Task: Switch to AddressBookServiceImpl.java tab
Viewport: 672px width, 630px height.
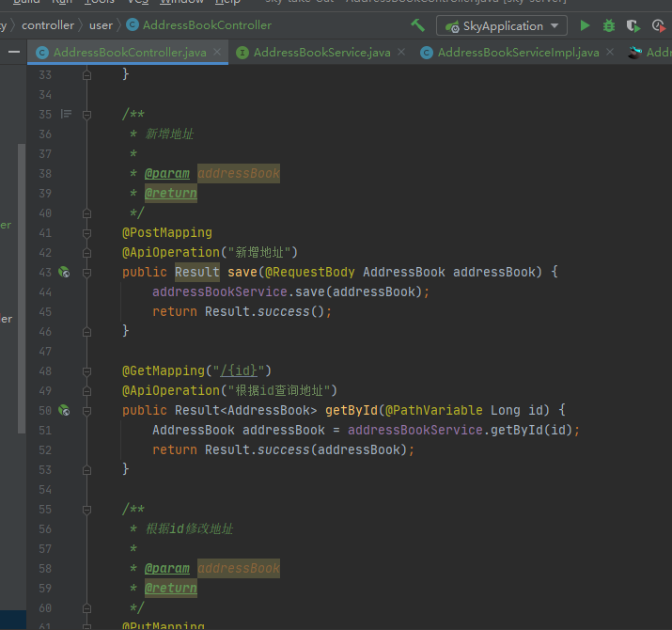Action: coord(518,53)
